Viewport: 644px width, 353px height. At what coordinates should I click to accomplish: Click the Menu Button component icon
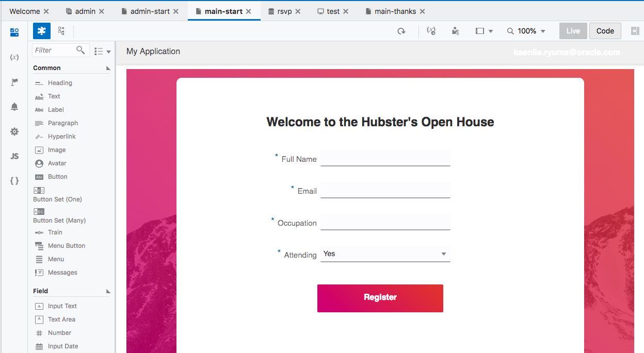click(39, 246)
